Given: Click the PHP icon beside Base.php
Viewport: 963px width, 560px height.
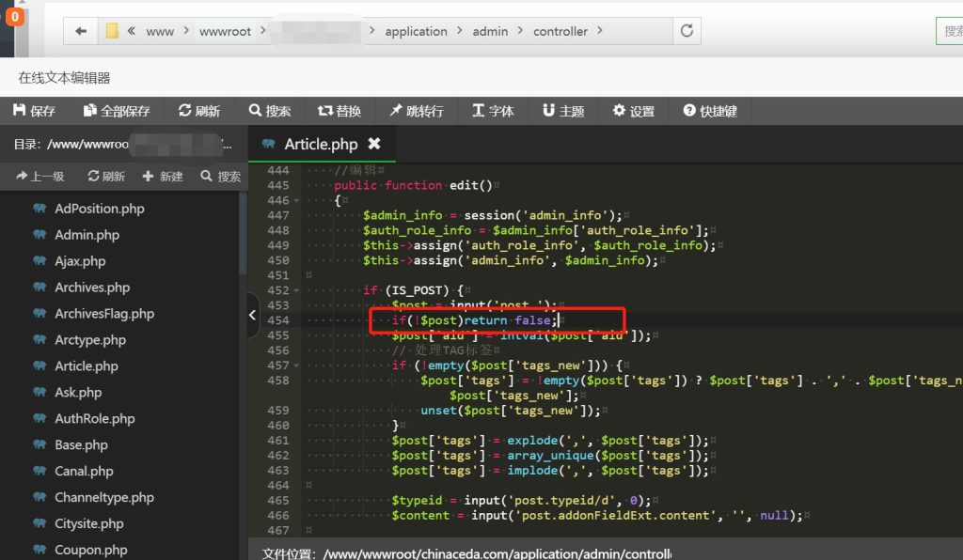Looking at the screenshot, I should 39,444.
